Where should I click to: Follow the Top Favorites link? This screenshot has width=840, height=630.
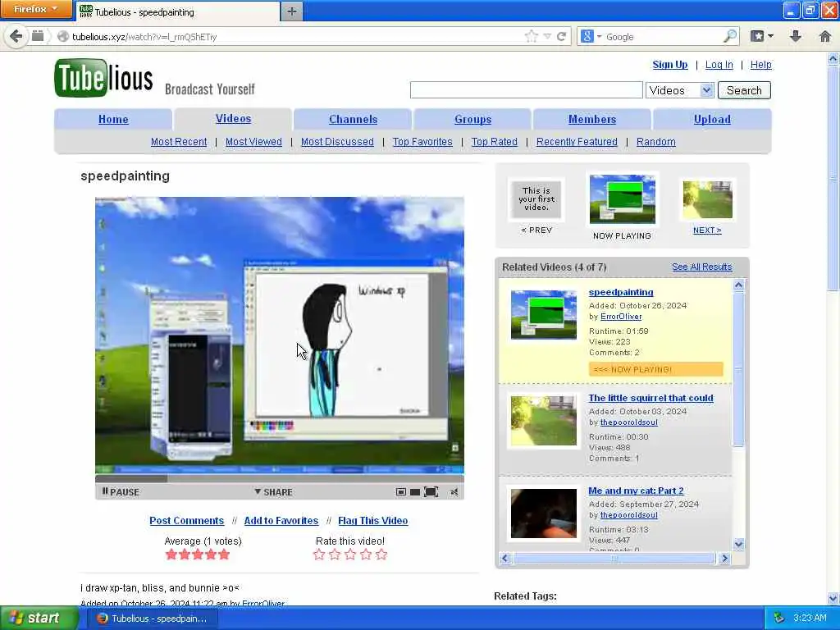pyautogui.click(x=422, y=141)
